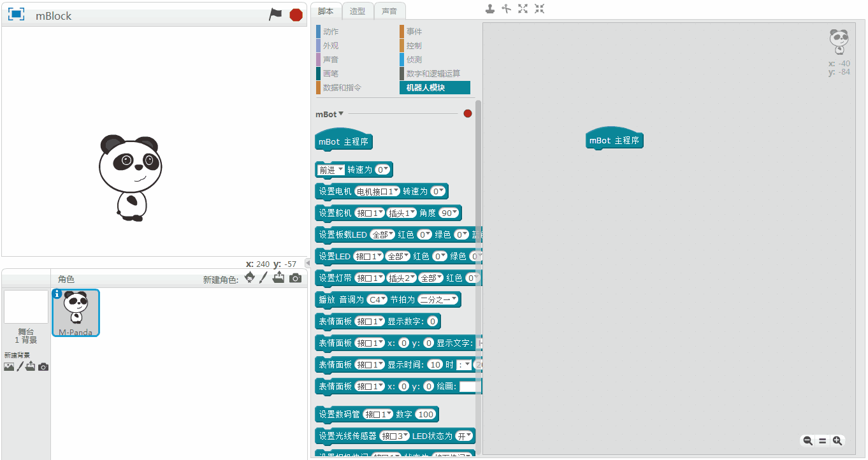Select the 机器人模块 block category
The width and height of the screenshot is (868, 460).
pyautogui.click(x=435, y=87)
